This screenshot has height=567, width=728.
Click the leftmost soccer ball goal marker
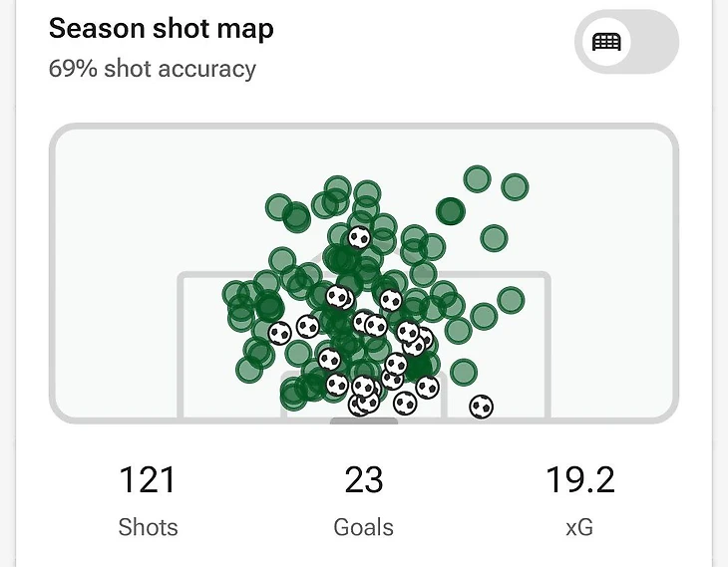tap(280, 332)
